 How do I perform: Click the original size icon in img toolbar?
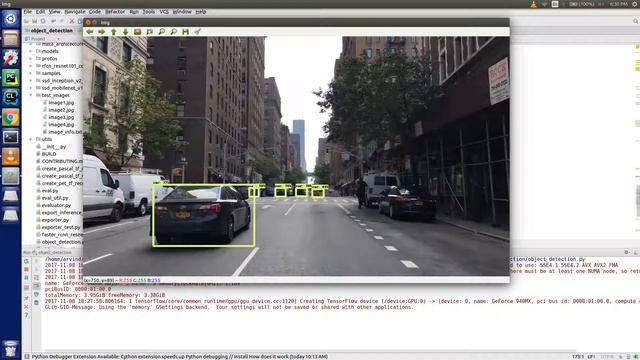coord(138,31)
